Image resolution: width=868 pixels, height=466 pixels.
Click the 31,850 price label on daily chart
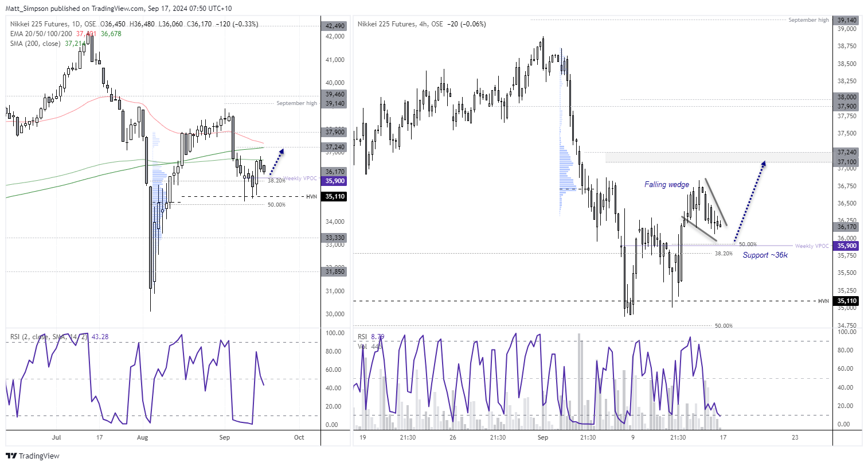(x=334, y=271)
